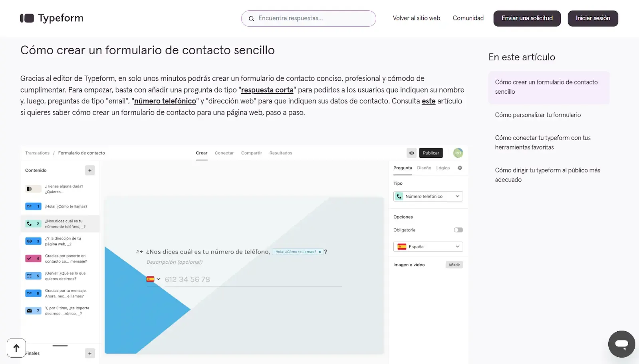Go to "Cómo personalizar tu formulario" section
This screenshot has width=639, height=364.
(x=538, y=115)
